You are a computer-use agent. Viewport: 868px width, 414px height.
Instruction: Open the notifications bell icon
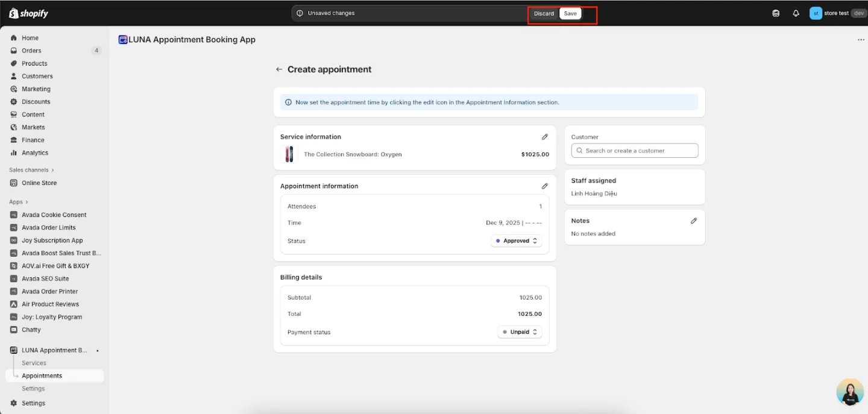[796, 13]
